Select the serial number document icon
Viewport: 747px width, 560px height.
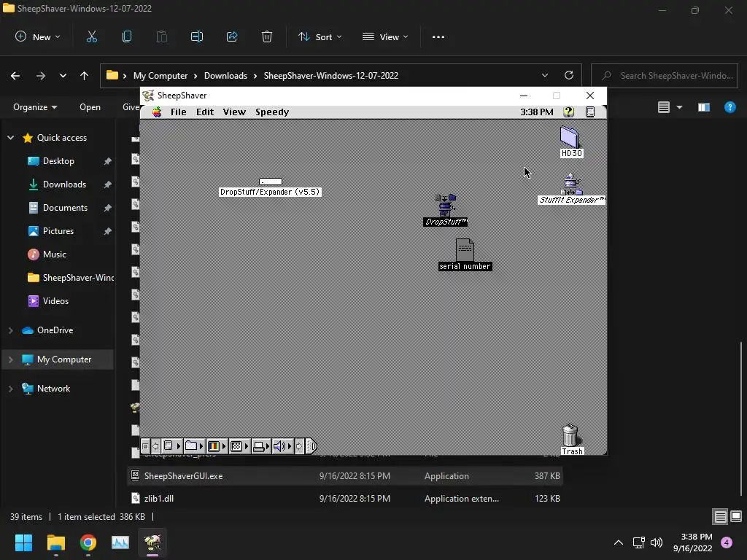tap(465, 254)
